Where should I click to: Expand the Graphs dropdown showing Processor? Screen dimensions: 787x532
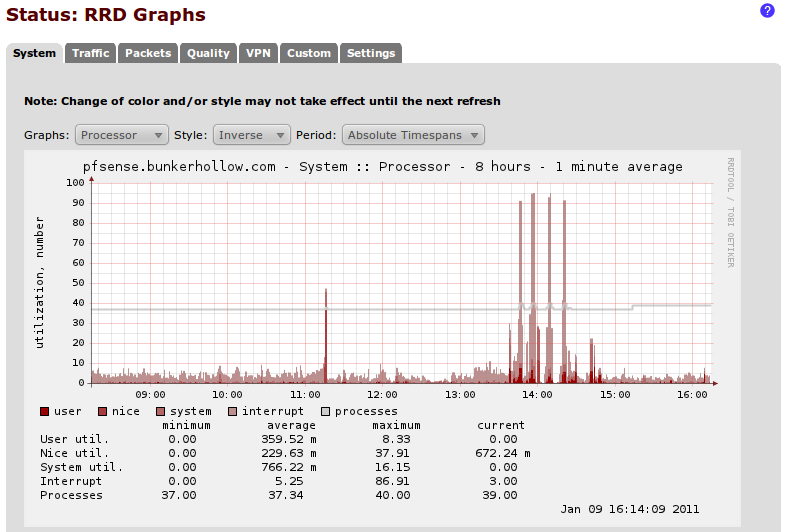pos(122,135)
